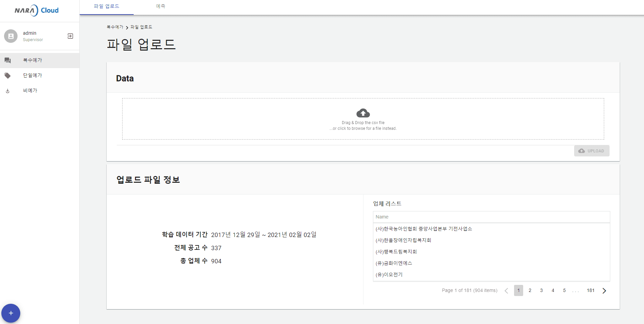Screen dimensions: 644x324
Task: Click the Name column header filter
Action: [x=491, y=217]
